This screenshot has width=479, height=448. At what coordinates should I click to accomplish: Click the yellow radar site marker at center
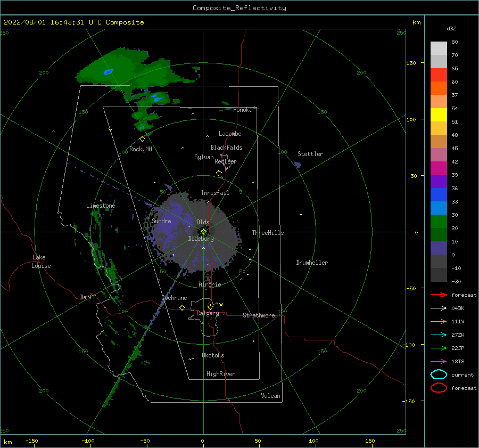pyautogui.click(x=203, y=232)
